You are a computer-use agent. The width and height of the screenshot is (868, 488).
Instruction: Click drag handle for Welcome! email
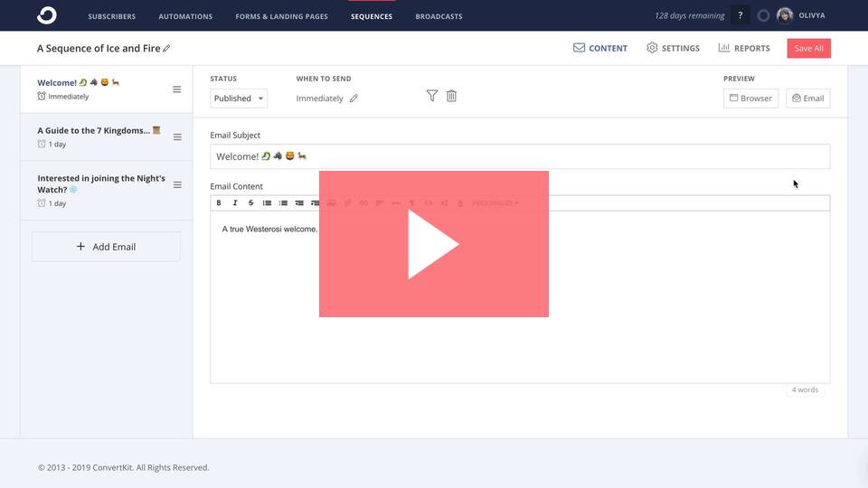click(x=176, y=89)
